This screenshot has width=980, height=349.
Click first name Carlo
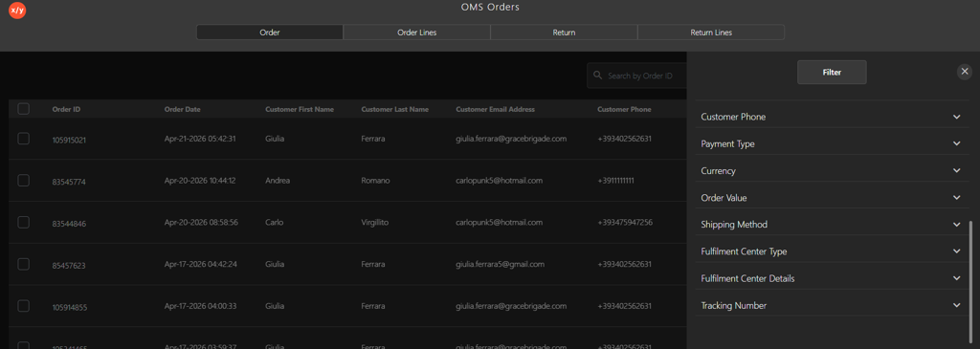pyautogui.click(x=275, y=222)
